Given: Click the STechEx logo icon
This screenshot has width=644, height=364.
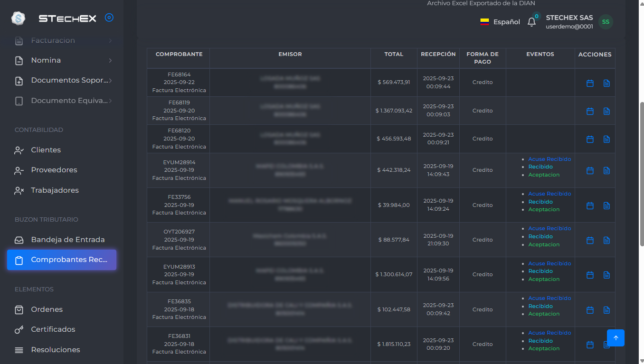Looking at the screenshot, I should click(x=18, y=19).
